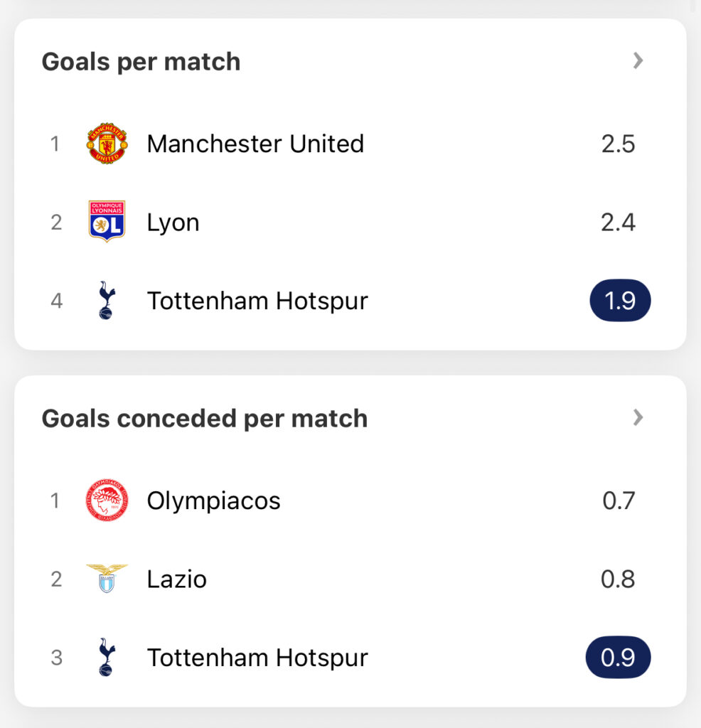Expand the Goals conceded per match chevron
This screenshot has height=728, width=701.
(638, 417)
